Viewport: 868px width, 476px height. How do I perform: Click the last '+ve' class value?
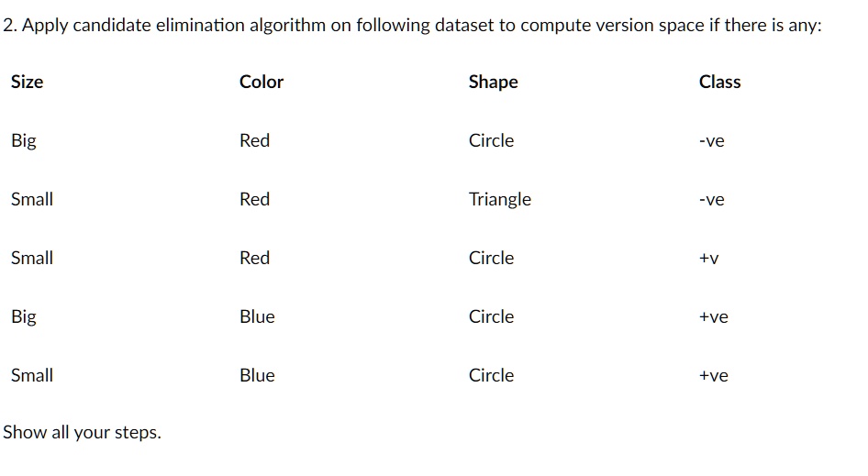(714, 376)
